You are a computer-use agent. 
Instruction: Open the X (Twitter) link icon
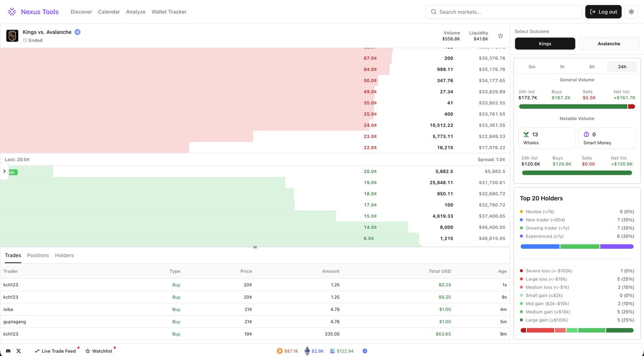coord(19,351)
